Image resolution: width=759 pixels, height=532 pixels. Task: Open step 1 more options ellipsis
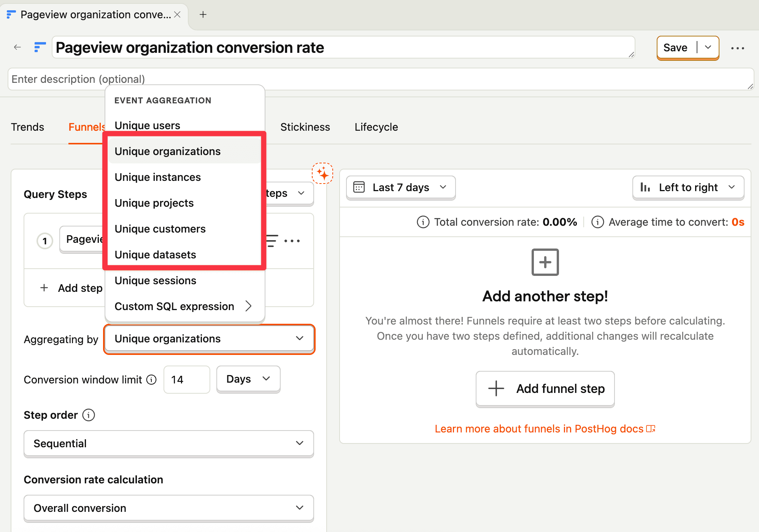(292, 241)
